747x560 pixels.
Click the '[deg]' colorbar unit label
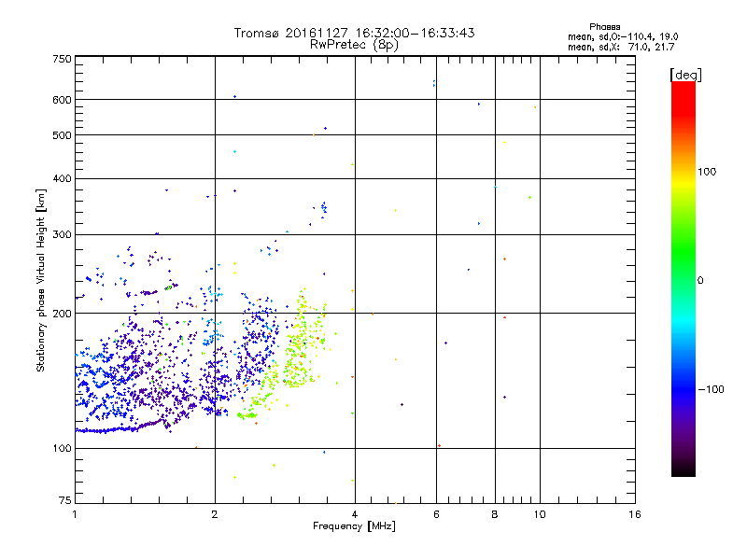pos(685,75)
